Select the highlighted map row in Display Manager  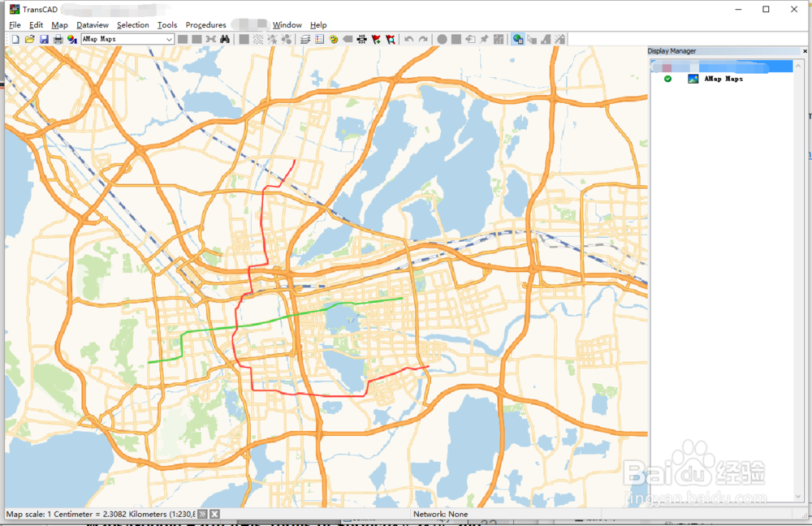pyautogui.click(x=722, y=67)
